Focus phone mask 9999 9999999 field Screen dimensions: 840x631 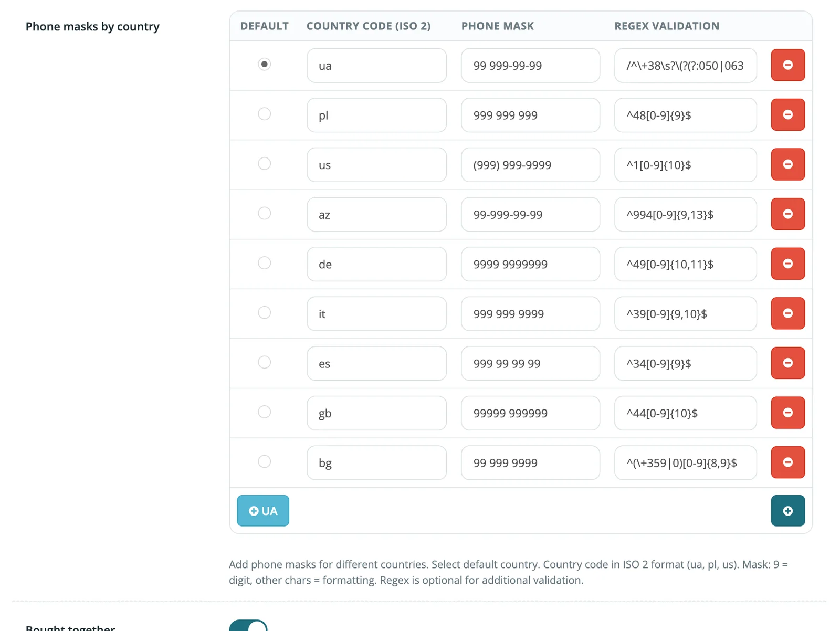click(530, 264)
